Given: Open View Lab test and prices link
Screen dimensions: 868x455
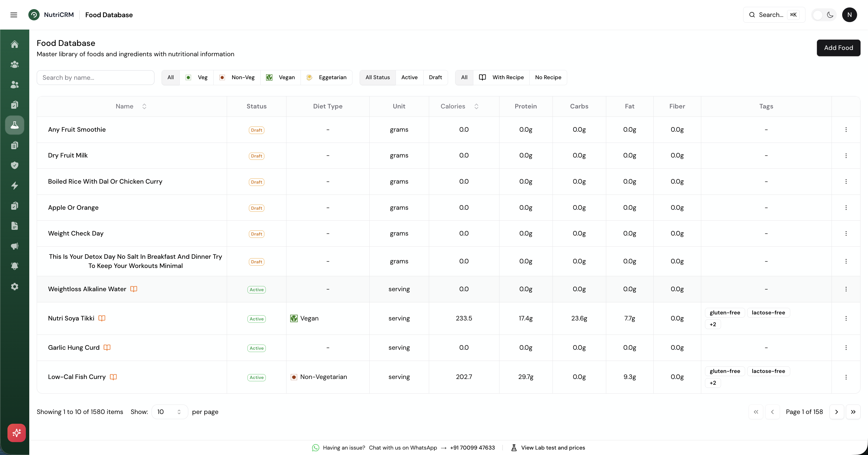Looking at the screenshot, I should pos(548,448).
